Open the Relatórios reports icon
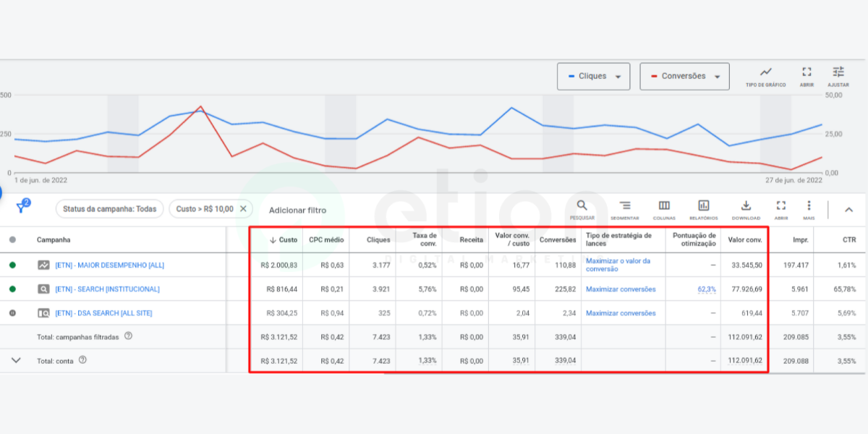 click(x=704, y=205)
